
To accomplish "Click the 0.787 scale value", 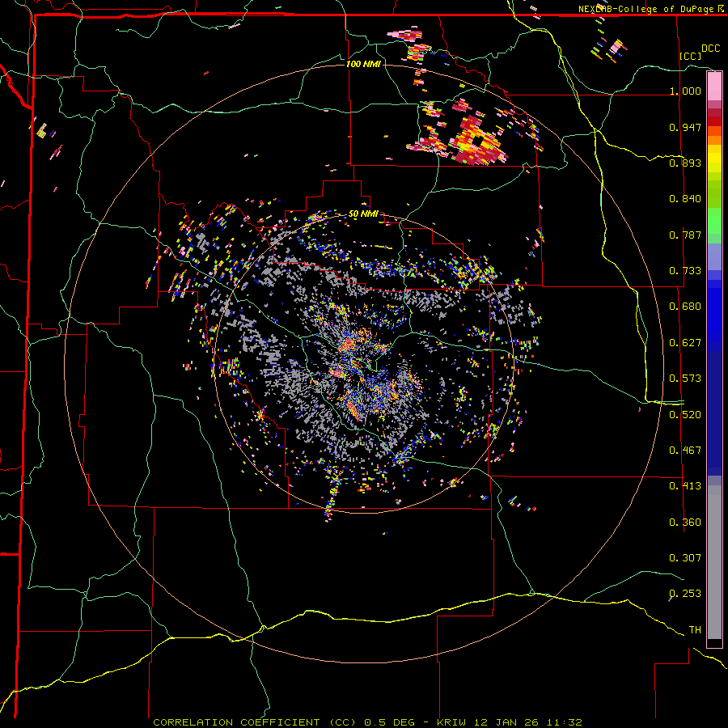I will coord(685,235).
